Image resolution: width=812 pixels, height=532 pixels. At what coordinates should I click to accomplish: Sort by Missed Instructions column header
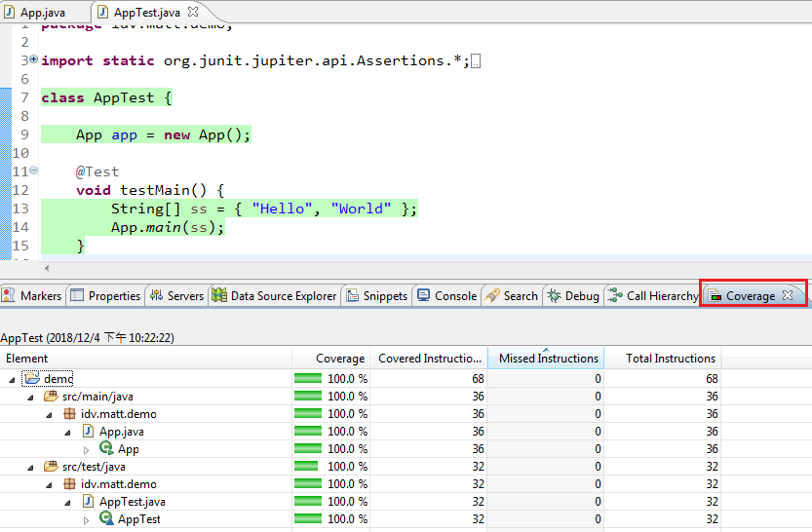[x=548, y=359]
